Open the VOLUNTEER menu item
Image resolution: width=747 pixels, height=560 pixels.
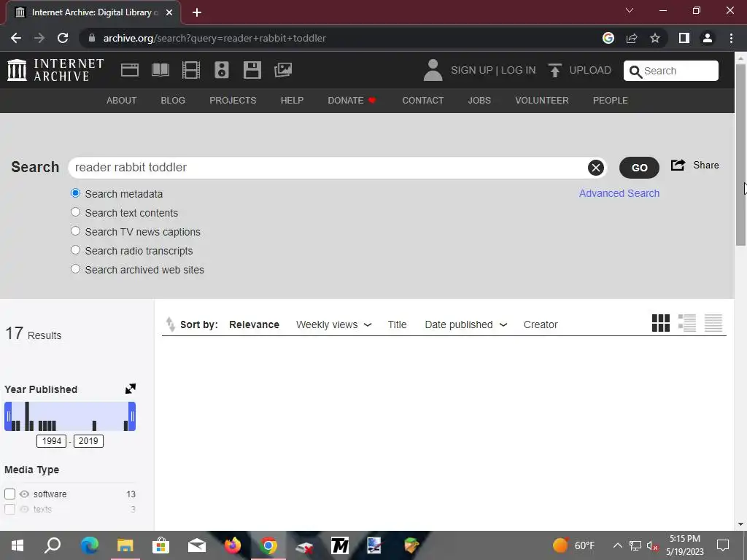pos(542,101)
